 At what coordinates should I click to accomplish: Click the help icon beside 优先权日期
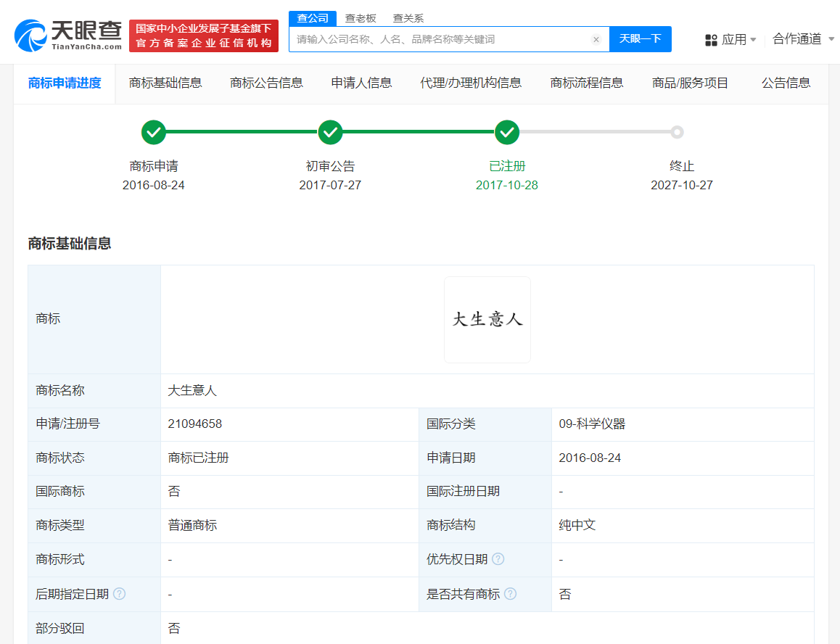click(498, 559)
